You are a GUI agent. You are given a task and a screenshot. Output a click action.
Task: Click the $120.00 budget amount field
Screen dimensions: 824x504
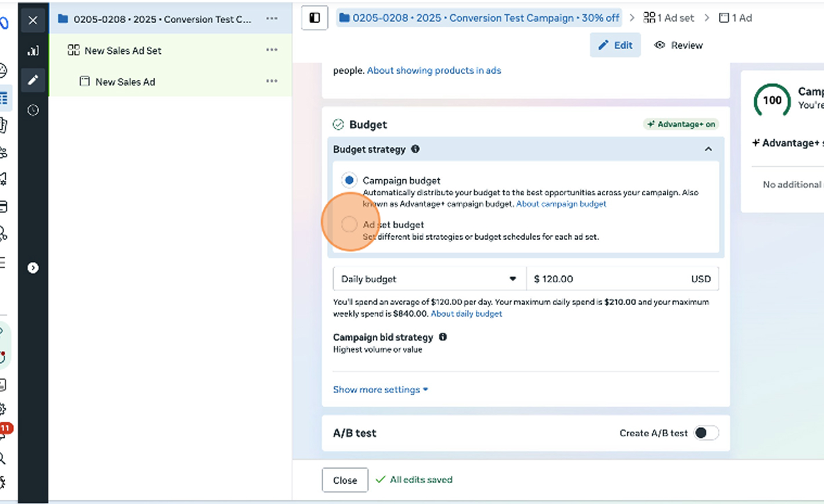point(609,279)
